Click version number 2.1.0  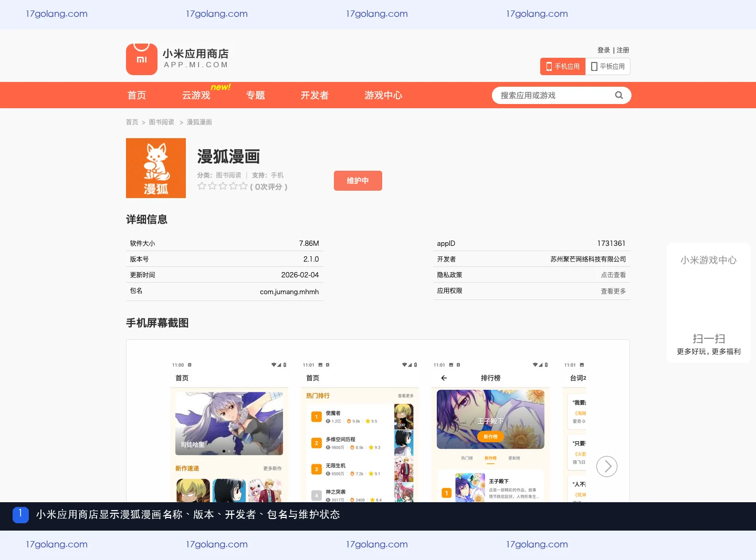pos(311,259)
